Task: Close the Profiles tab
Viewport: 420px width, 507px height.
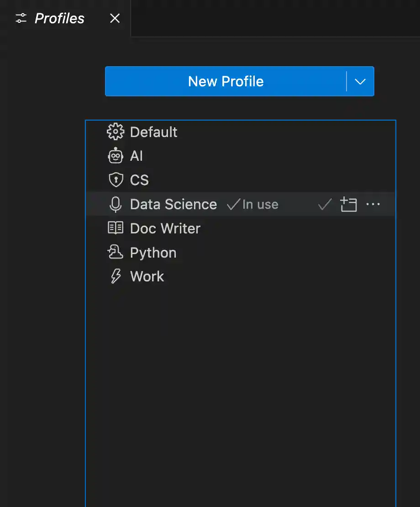Action: click(x=115, y=18)
